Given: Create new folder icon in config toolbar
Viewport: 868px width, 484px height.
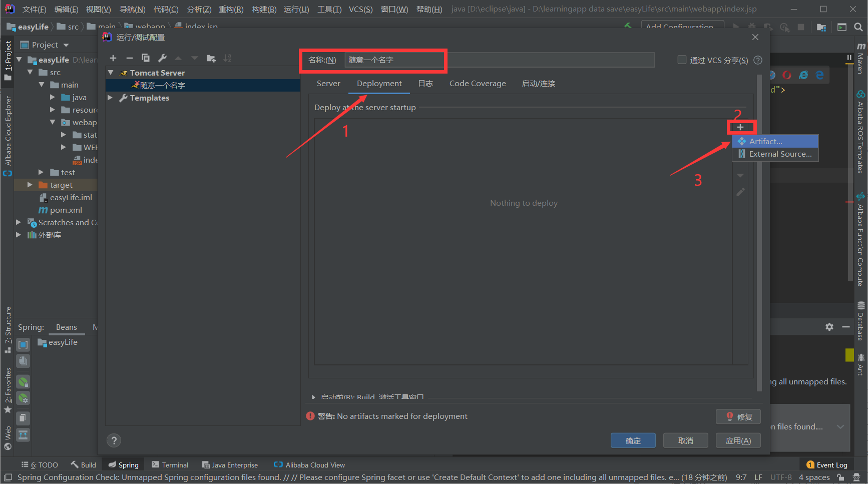Looking at the screenshot, I should coord(211,59).
